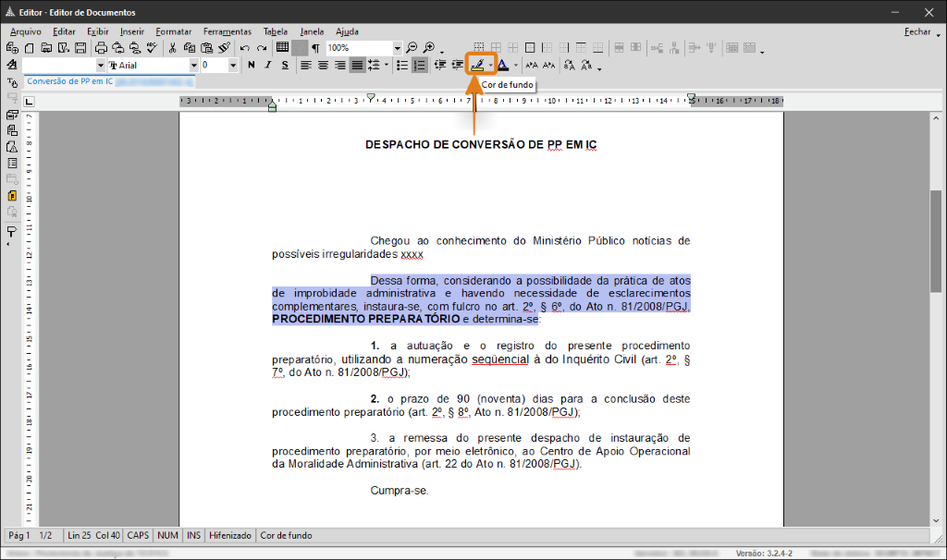Click the open folder icon
Screen dimensions: 947x560
46,48
